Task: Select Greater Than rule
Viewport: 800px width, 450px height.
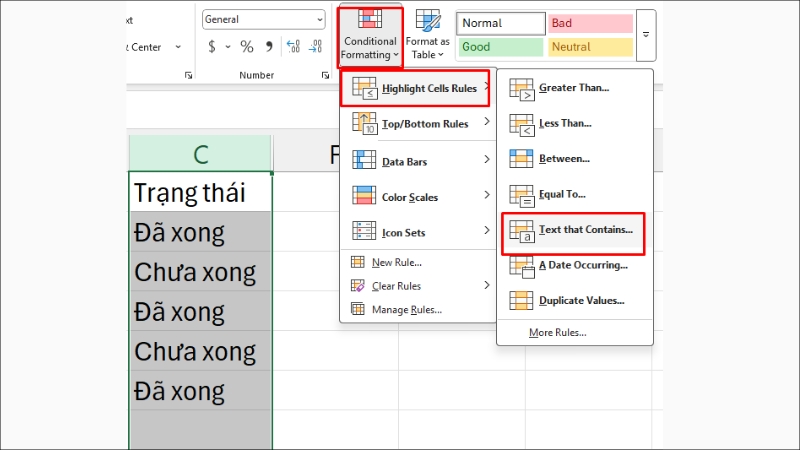Action: point(574,88)
